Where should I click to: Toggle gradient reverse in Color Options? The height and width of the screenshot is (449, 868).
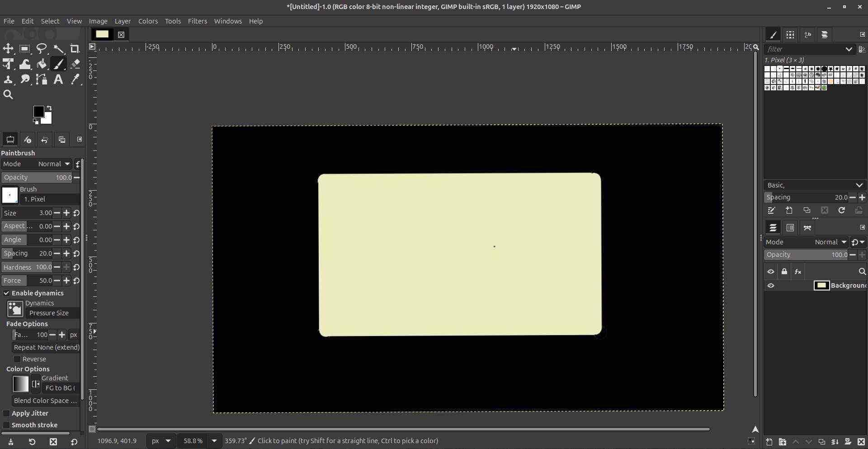(36, 384)
